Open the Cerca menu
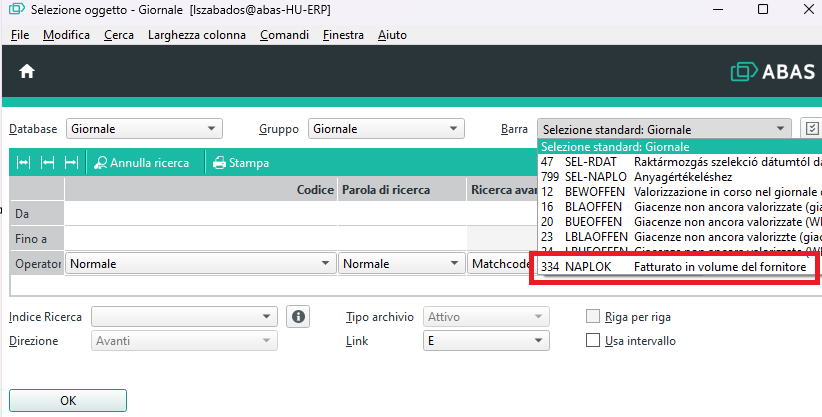The width and height of the screenshot is (822, 417). tap(118, 35)
